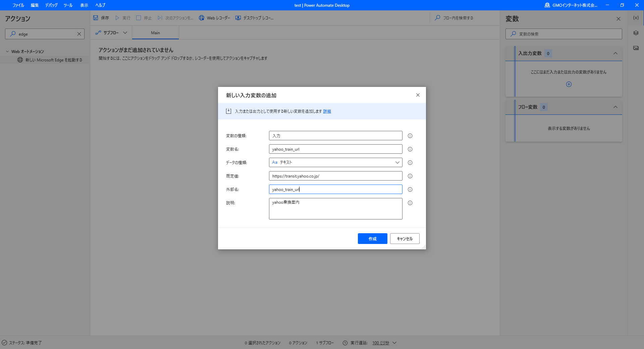Select 新しい Microsoft Edge を起動する action
The image size is (644, 349).
(50, 60)
